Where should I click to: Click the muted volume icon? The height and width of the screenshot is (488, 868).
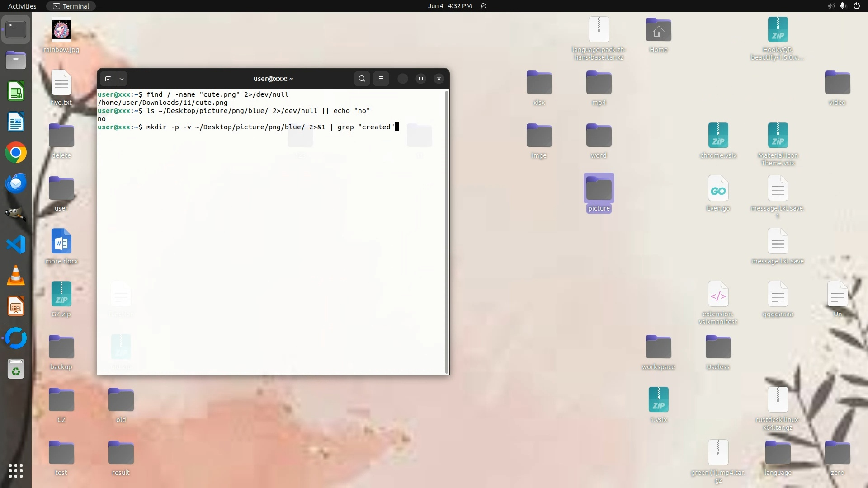[x=831, y=6]
